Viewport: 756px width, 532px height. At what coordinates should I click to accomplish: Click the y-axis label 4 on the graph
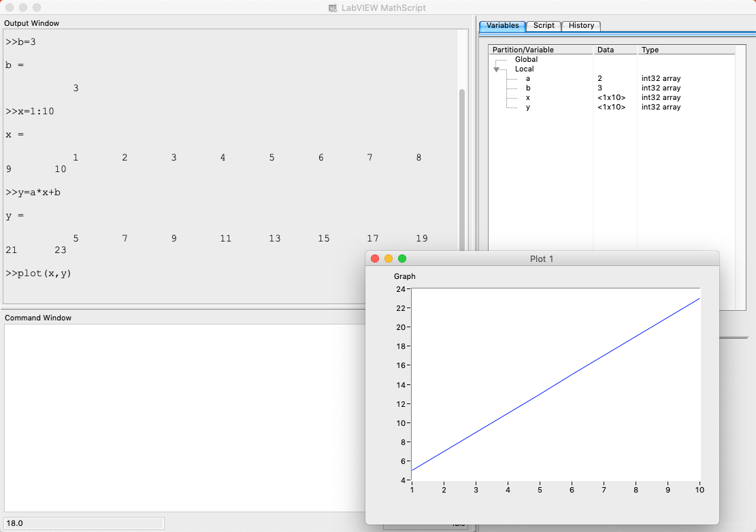403,480
